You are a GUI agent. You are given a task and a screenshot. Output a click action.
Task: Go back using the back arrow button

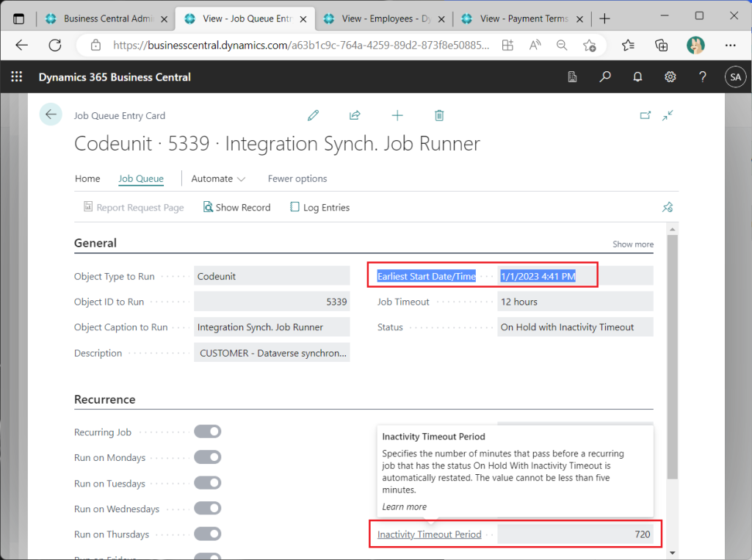coord(51,114)
